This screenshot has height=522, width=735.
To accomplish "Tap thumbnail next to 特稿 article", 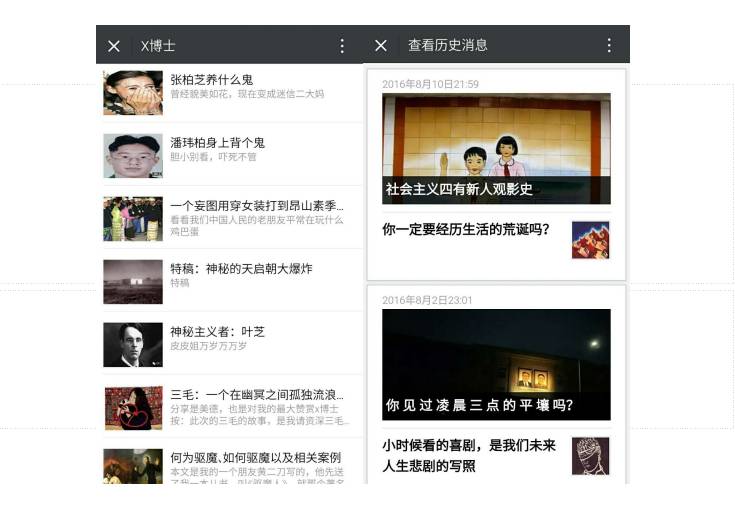I will tap(133, 281).
